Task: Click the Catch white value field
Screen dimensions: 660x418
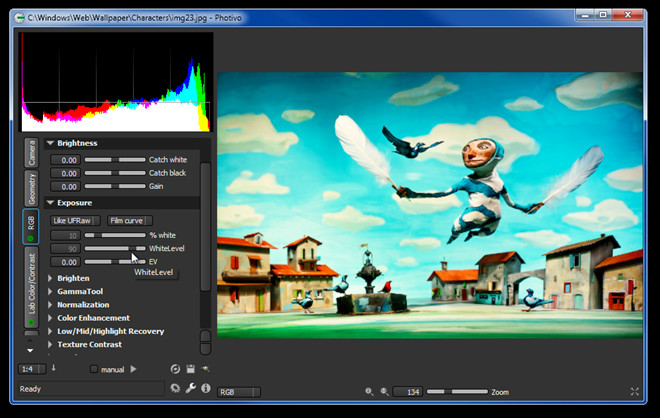Action: tap(65, 160)
